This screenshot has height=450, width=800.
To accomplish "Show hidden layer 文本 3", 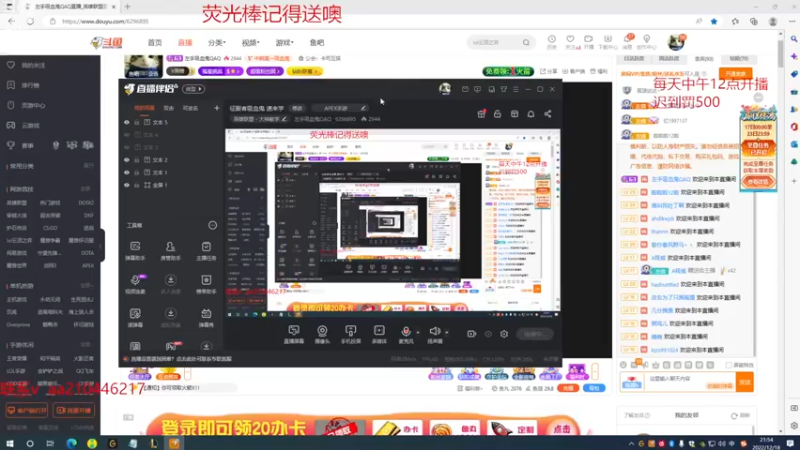I will 127,147.
